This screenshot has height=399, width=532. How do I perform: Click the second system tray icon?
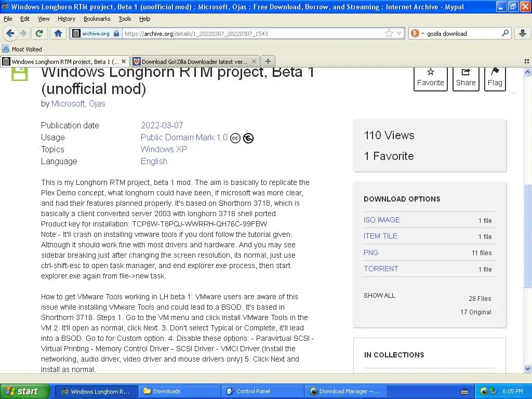tap(494, 391)
